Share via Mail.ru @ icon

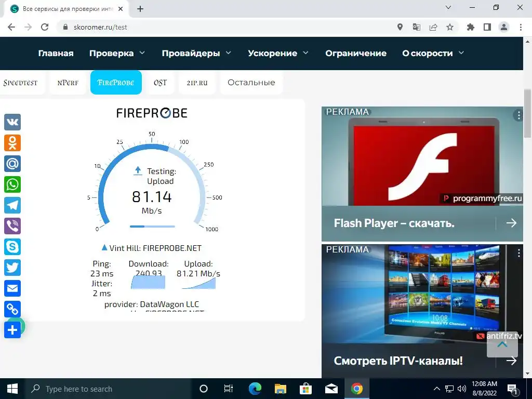[12, 164]
